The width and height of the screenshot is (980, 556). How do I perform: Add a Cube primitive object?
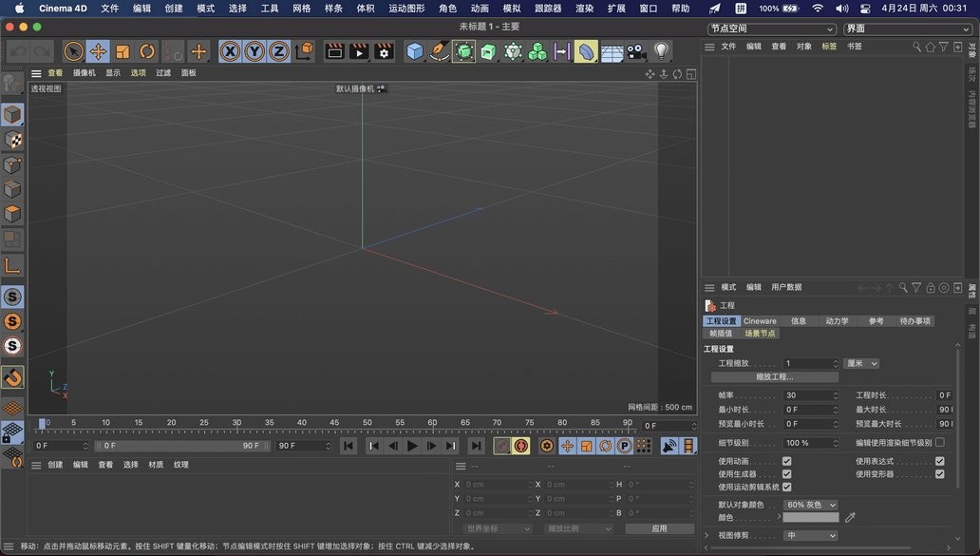coord(415,51)
